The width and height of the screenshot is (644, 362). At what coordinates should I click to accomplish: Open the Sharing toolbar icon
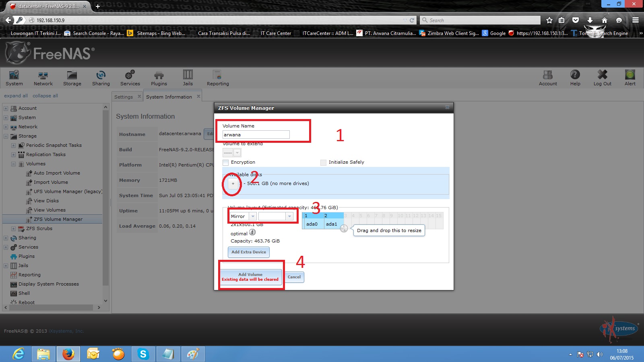101,78
